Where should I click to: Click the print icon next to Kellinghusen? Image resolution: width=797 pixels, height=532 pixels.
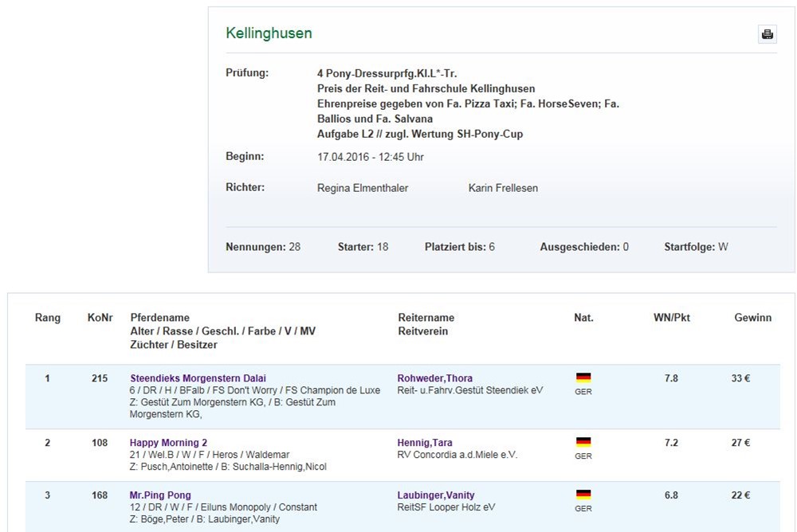pyautogui.click(x=767, y=34)
